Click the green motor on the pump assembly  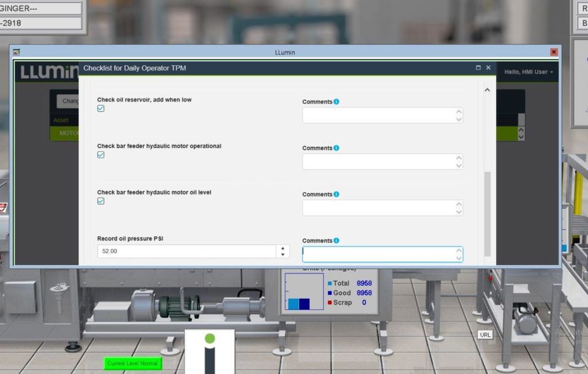pyautogui.click(x=179, y=307)
